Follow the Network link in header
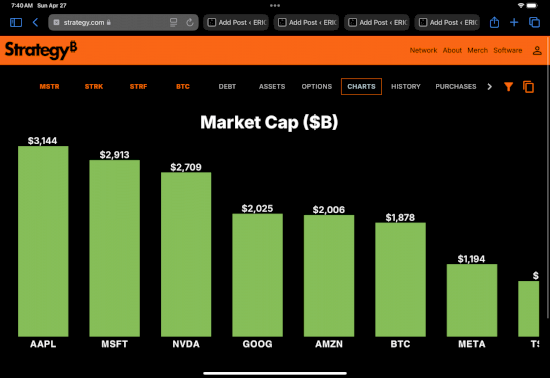 tap(423, 50)
